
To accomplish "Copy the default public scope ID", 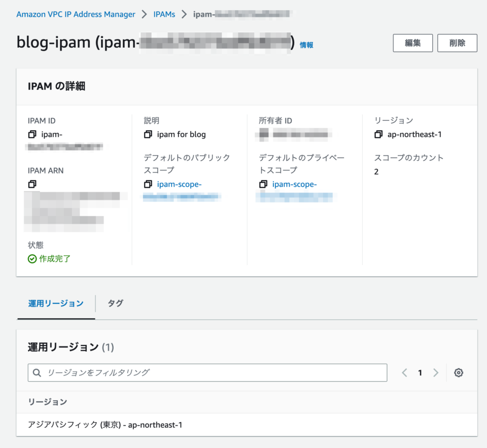I will 147,184.
